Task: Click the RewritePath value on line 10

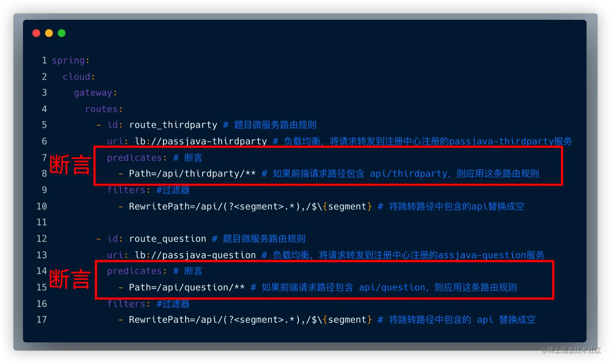Action: [x=250, y=206]
